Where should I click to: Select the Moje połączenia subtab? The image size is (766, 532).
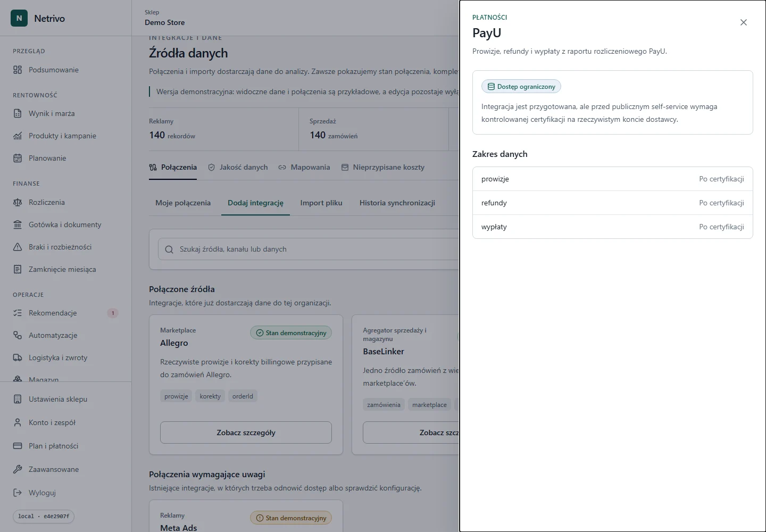(183, 203)
